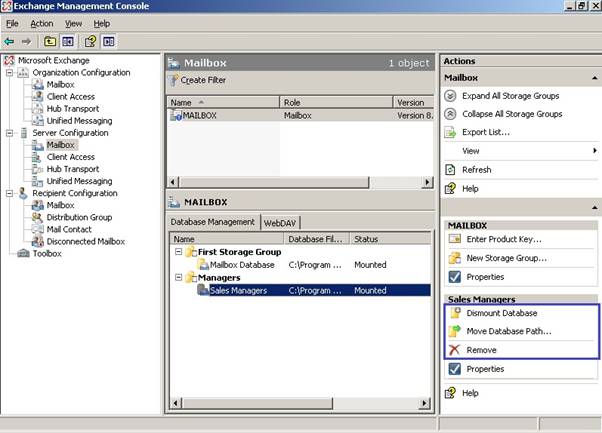The image size is (602, 433).
Task: Collapse the Mailbox actions section
Action: pos(594,78)
